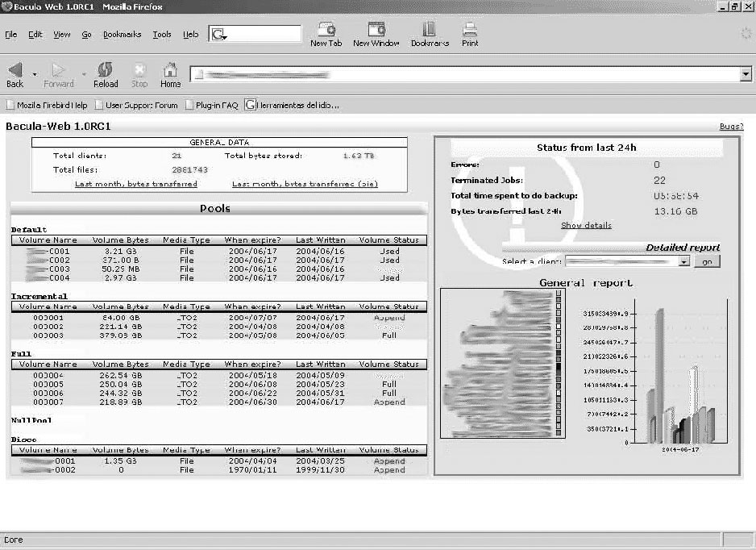Select the Incremental pool name
Viewport: 756px width, 550px height.
[x=39, y=296]
